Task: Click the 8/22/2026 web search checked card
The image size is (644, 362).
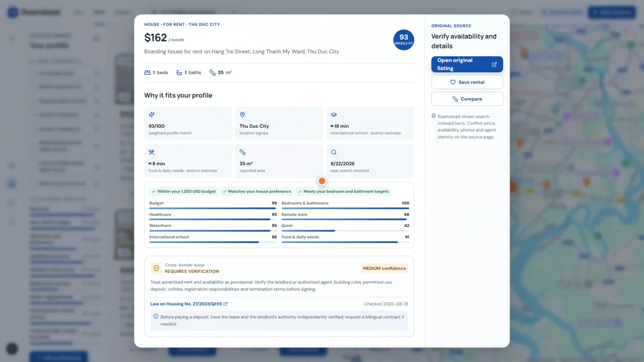Action: pyautogui.click(x=370, y=161)
